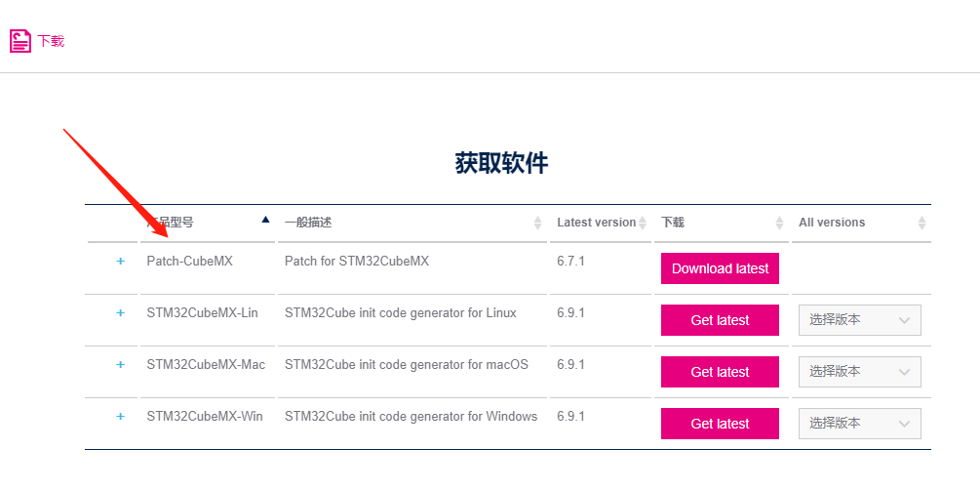Image resolution: width=980 pixels, height=490 pixels.
Task: Sort by 产品型号 column arrow
Action: (x=265, y=220)
